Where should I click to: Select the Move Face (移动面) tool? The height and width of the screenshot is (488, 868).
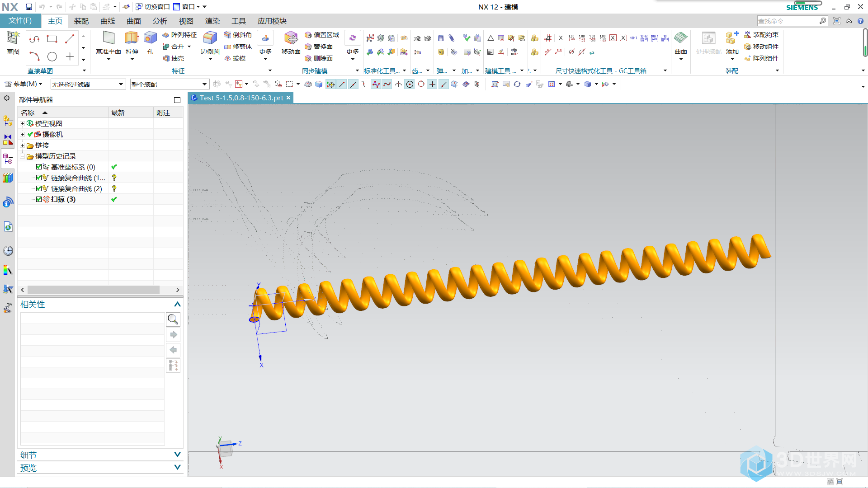(x=291, y=43)
